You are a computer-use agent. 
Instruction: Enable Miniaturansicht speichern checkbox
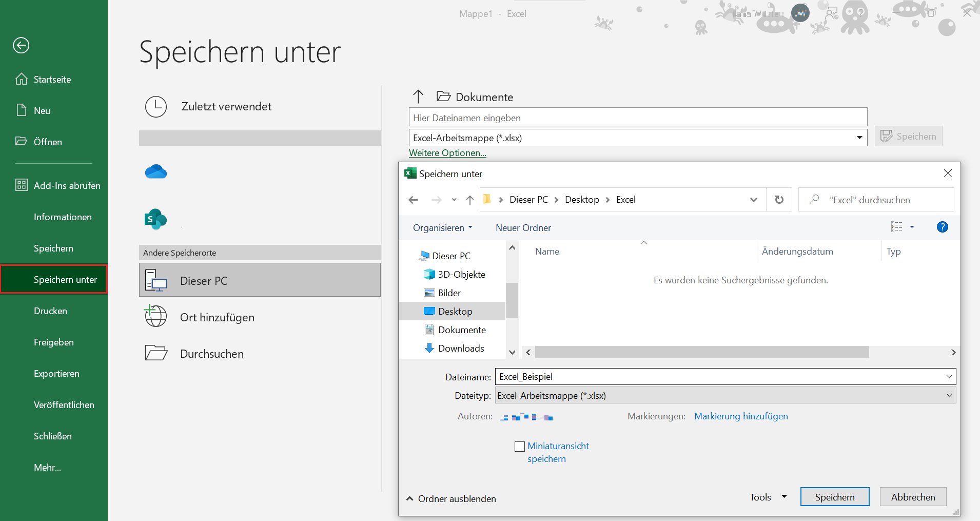(x=520, y=447)
